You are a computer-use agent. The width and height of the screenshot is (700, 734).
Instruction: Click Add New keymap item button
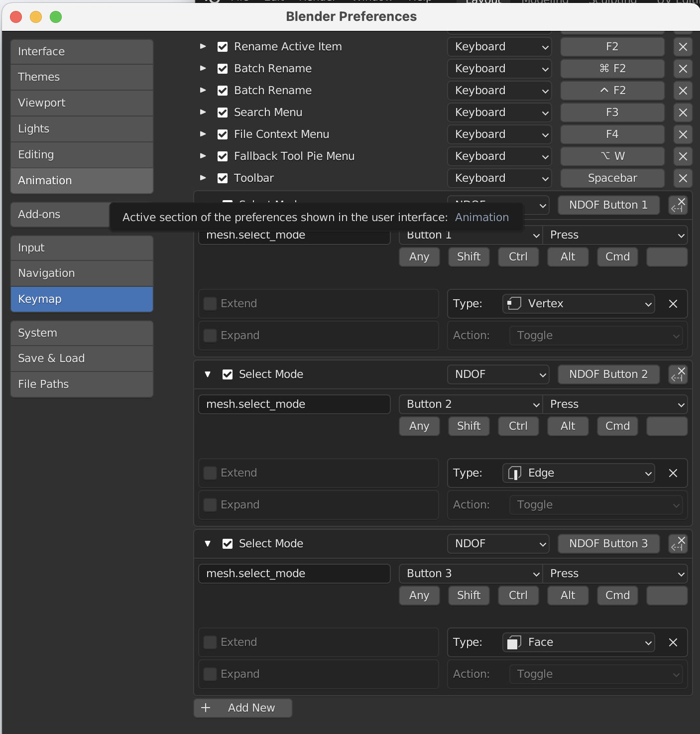click(x=243, y=708)
